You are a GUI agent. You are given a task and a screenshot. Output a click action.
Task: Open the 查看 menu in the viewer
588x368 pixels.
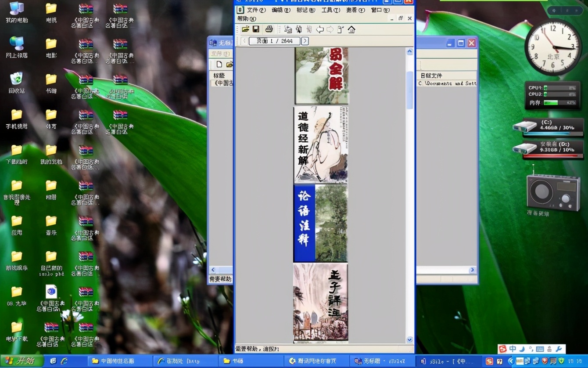355,10
